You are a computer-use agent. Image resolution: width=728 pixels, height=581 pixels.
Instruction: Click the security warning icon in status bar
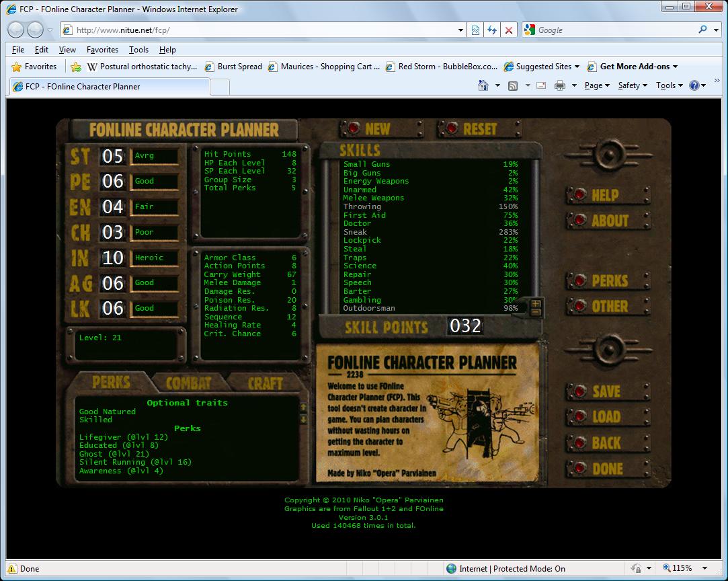pos(11,568)
